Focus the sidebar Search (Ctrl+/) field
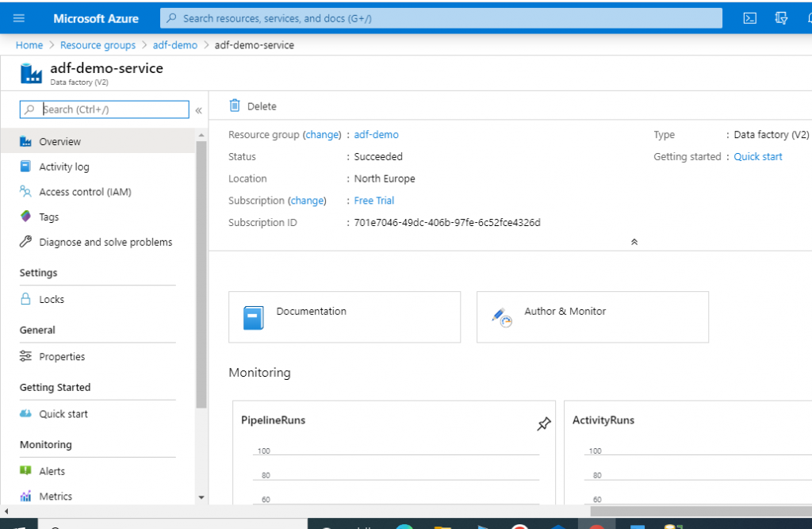 pyautogui.click(x=104, y=109)
